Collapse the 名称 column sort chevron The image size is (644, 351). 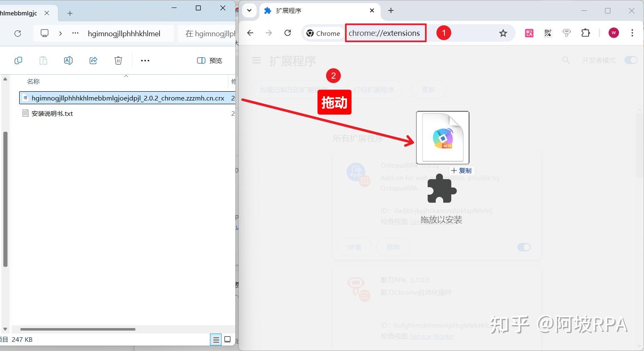pyautogui.click(x=126, y=76)
